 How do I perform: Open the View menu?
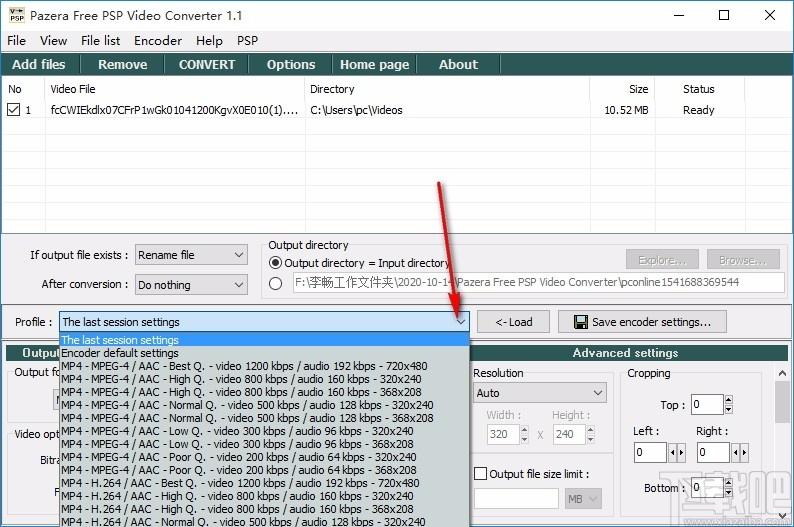point(53,40)
